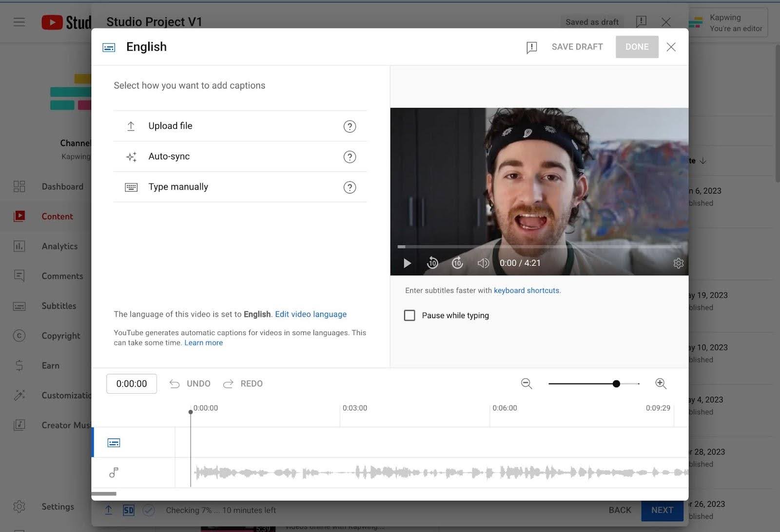The height and width of the screenshot is (532, 780).
Task: Open Content section in sidebar
Action: (x=57, y=216)
